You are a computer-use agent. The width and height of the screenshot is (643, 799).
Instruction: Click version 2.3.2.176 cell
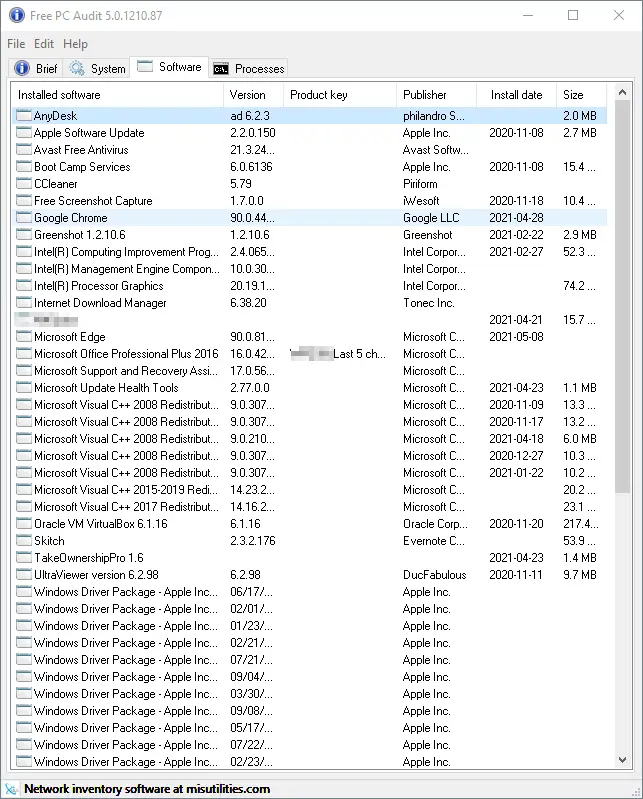[x=253, y=541]
